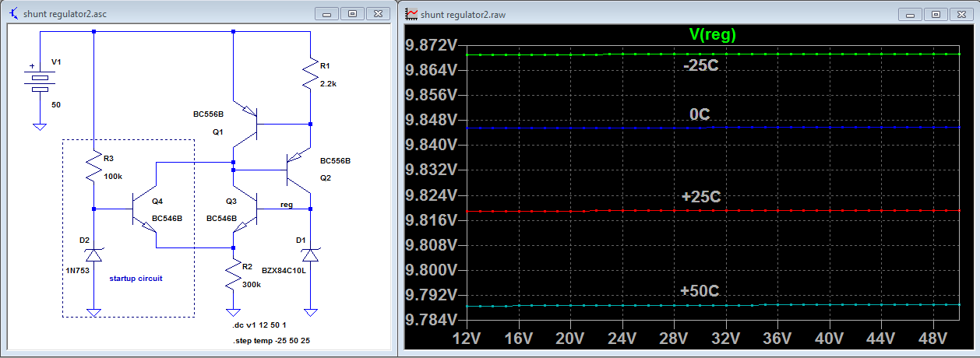Select transistor Q1 BC556B symbol
Image resolution: width=980 pixels, height=358 pixels.
245,123
